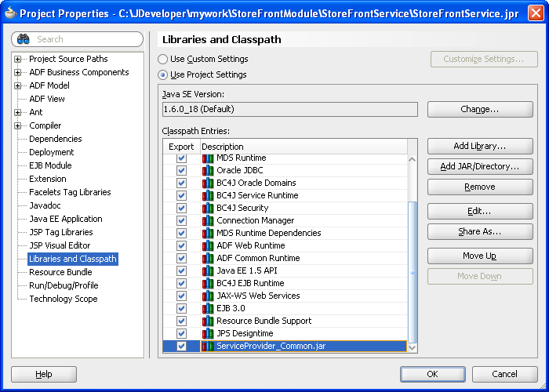Click the ADF Common Runtime library icon
Image resolution: width=549 pixels, height=392 pixels.
click(208, 258)
